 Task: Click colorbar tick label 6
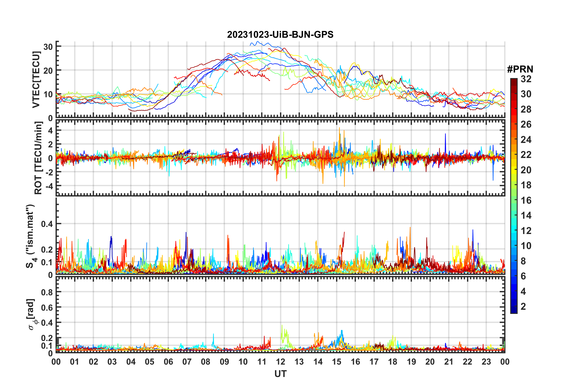click(x=523, y=276)
